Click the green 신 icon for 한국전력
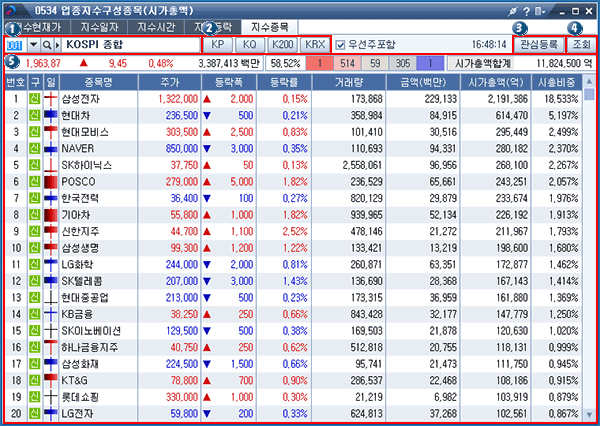 point(35,198)
